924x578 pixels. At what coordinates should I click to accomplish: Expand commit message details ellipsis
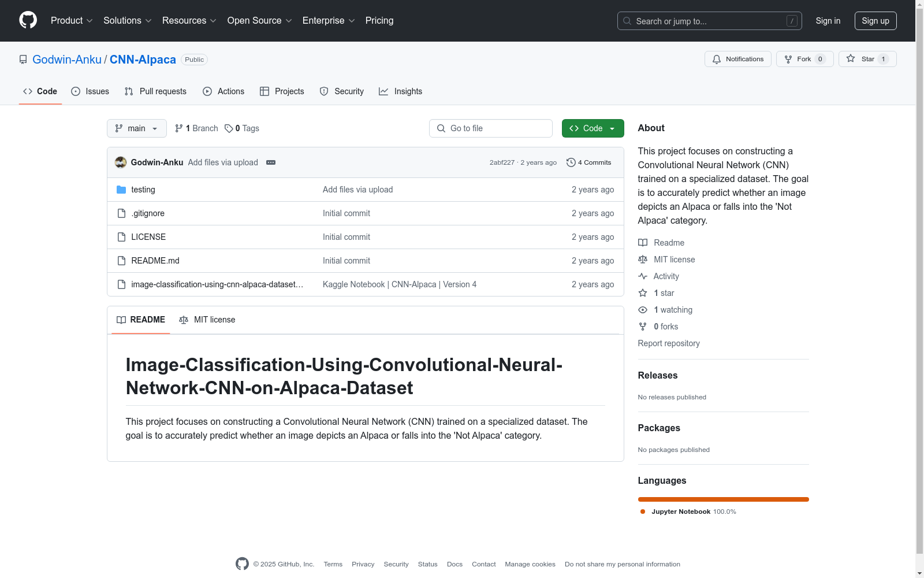pos(271,162)
